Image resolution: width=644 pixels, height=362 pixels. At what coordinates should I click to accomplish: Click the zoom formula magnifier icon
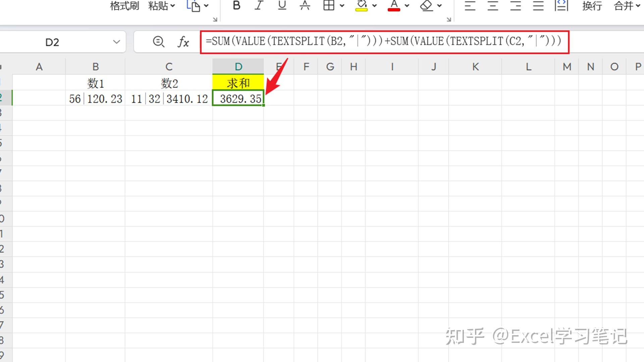click(158, 42)
